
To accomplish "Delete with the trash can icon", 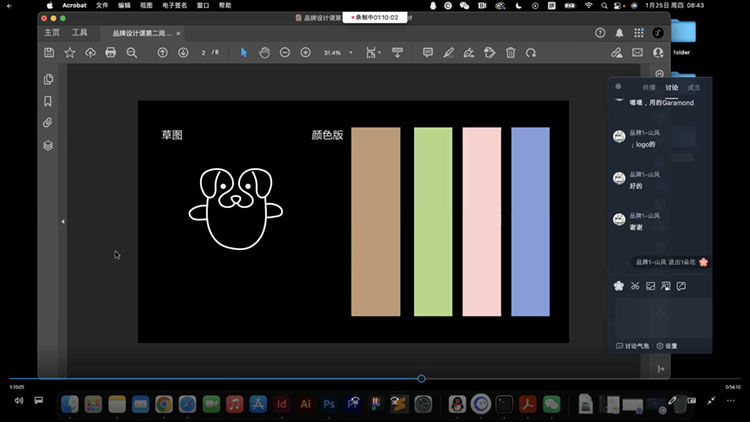I will (x=511, y=52).
